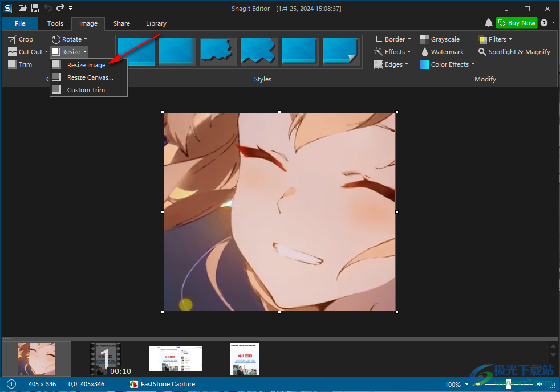Choose Resize Canvas from the menu
Screen dimensions: 560x392
tap(88, 77)
